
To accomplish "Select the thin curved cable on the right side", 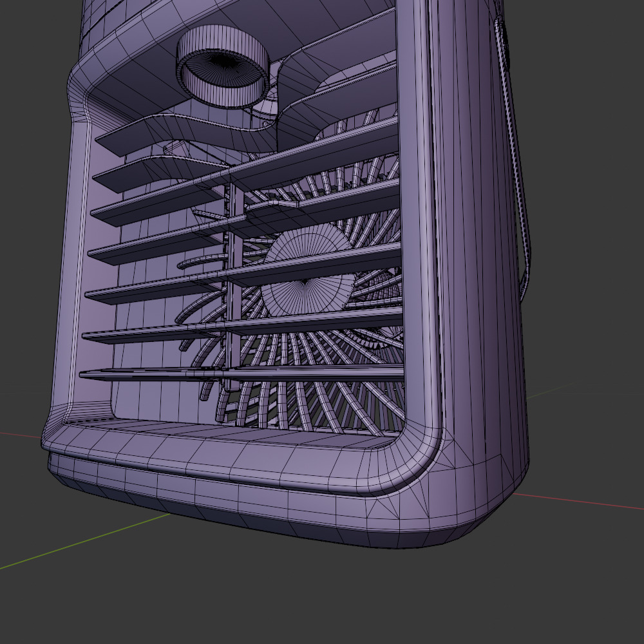I will click(513, 160).
